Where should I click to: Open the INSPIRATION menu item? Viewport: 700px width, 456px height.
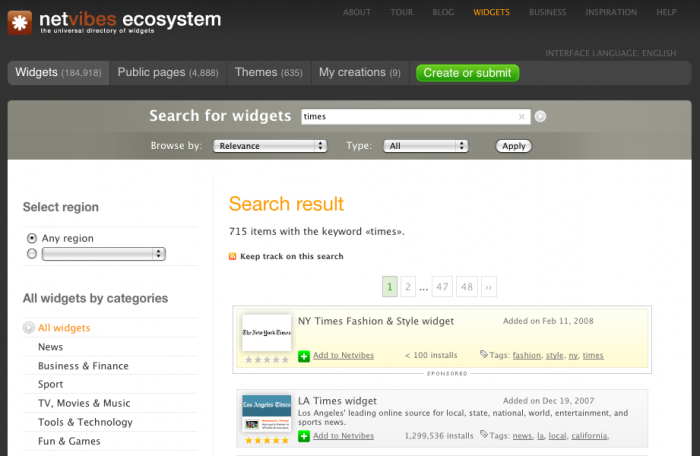coord(611,13)
